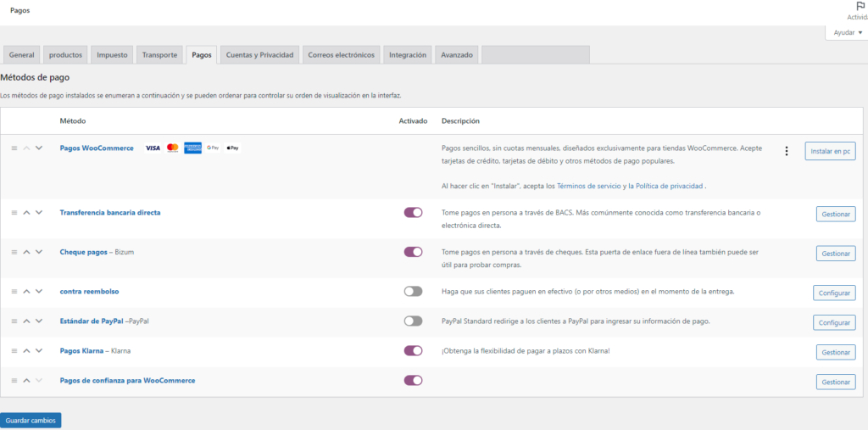Click the Guardar cambios button
This screenshot has width=868, height=430.
31,421
